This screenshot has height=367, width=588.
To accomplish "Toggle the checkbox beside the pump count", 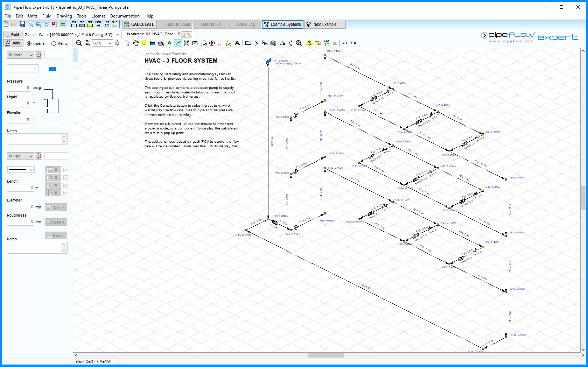I will (x=65, y=193).
